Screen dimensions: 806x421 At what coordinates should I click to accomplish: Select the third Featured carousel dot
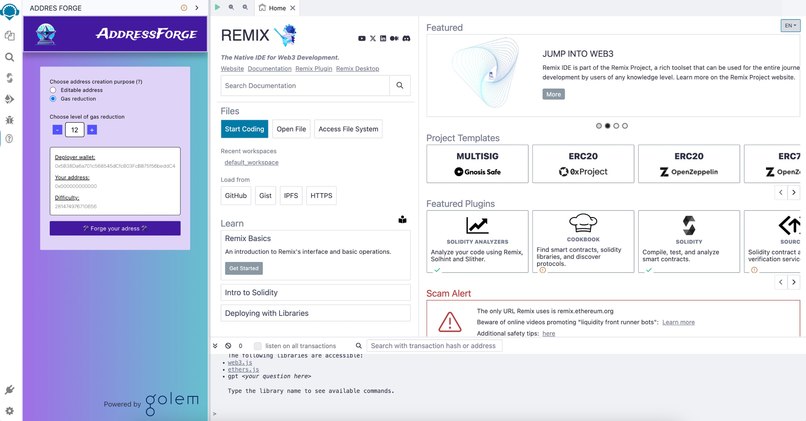(616, 125)
